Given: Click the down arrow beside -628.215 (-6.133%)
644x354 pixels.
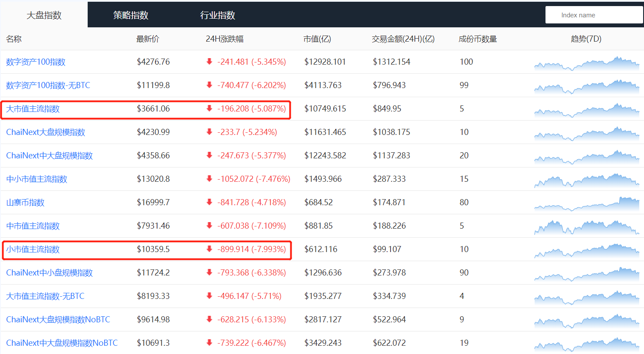Looking at the screenshot, I should [209, 319].
